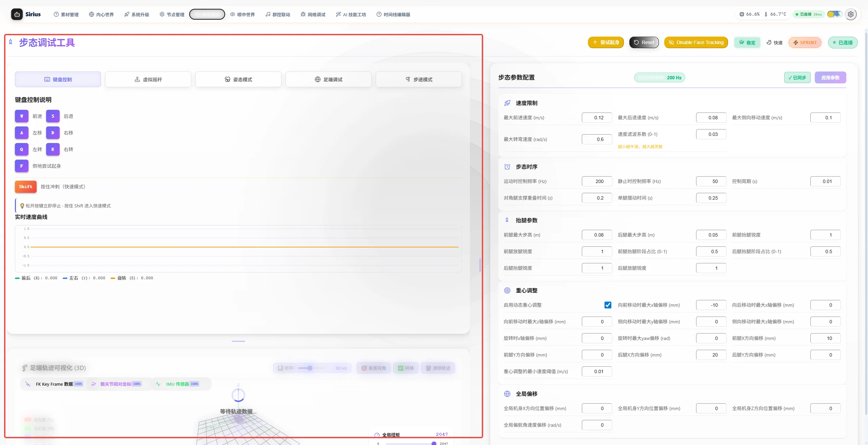Uncheck 启用动态重心调整 checkbox
Viewport: 868px width, 445px height.
pyautogui.click(x=608, y=305)
